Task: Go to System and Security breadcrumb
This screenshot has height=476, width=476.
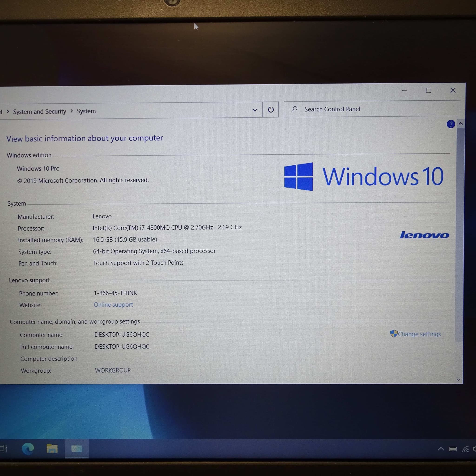Action: [40, 112]
